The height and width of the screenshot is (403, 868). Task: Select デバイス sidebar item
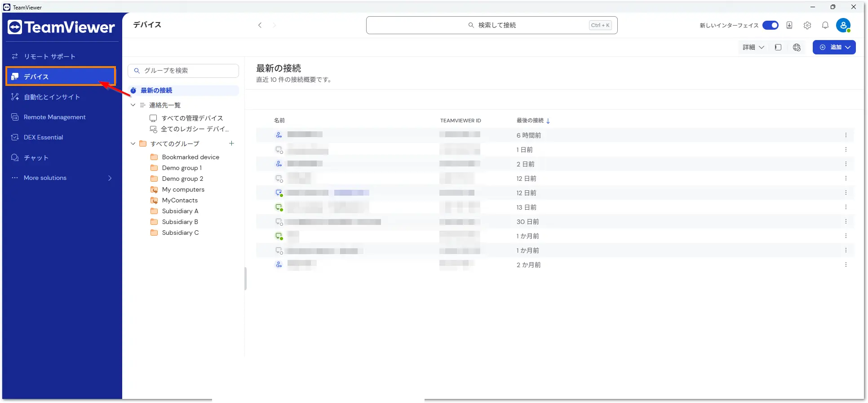point(61,76)
